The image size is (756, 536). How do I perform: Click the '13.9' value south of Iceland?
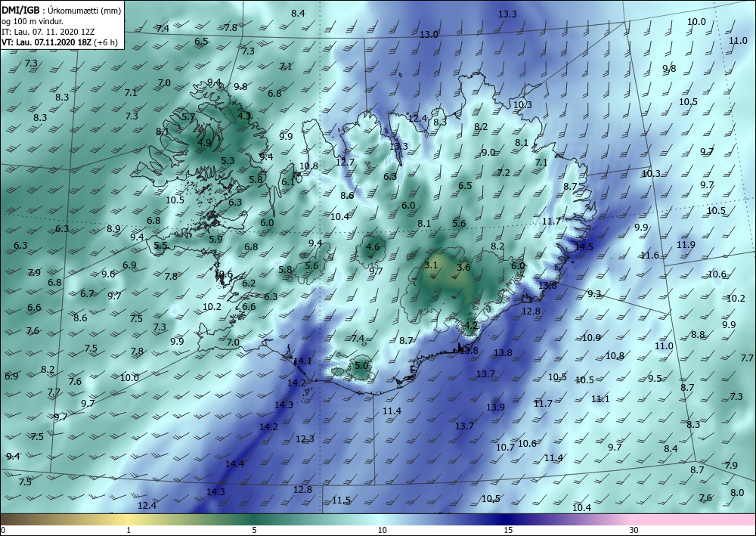495,407
